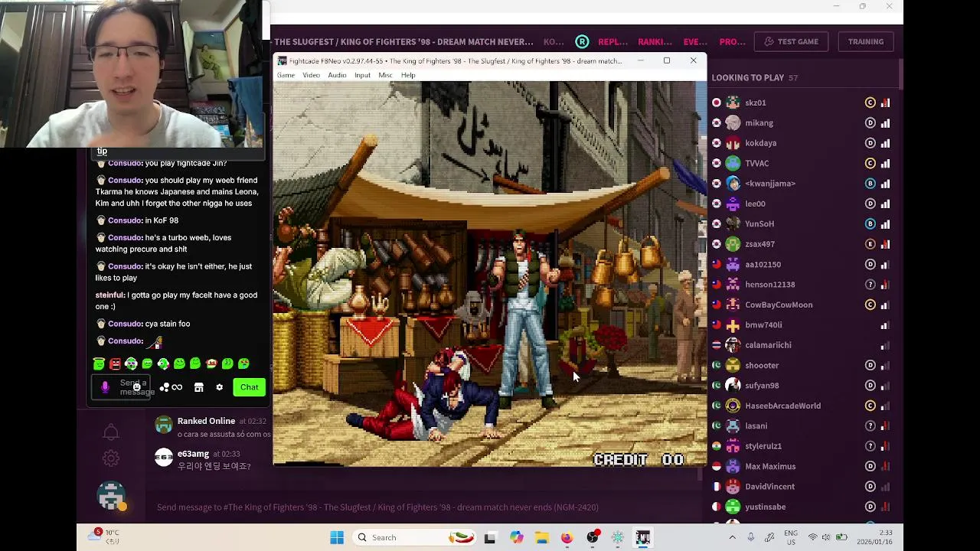Click the circled R ranked icon
This screenshot has height=551, width=980.
583,41
